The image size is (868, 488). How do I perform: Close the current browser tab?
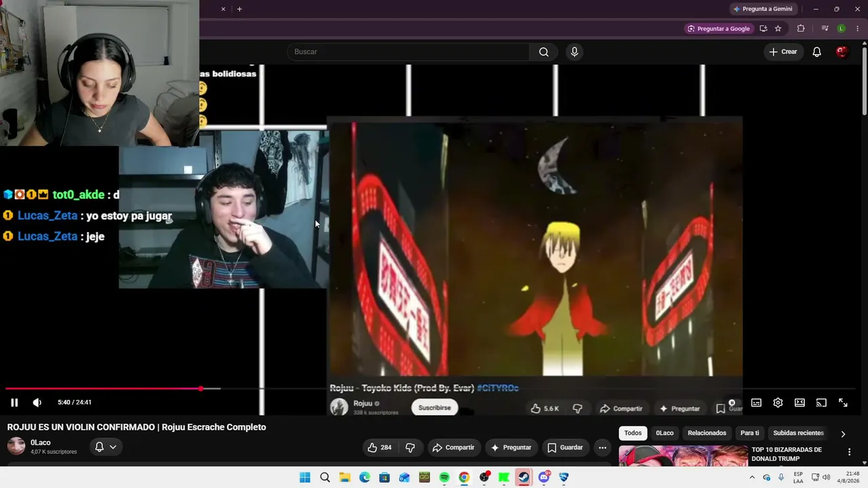tap(223, 9)
